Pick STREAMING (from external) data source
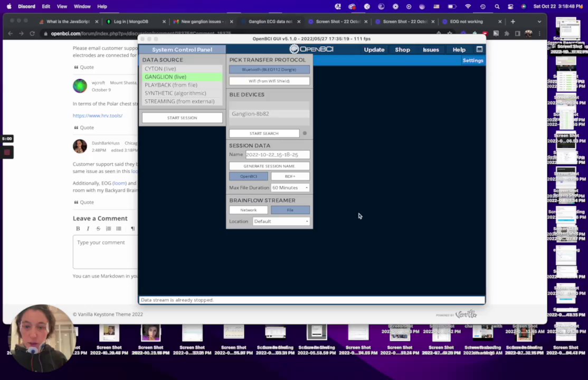The width and height of the screenshot is (588, 380). tap(182, 101)
